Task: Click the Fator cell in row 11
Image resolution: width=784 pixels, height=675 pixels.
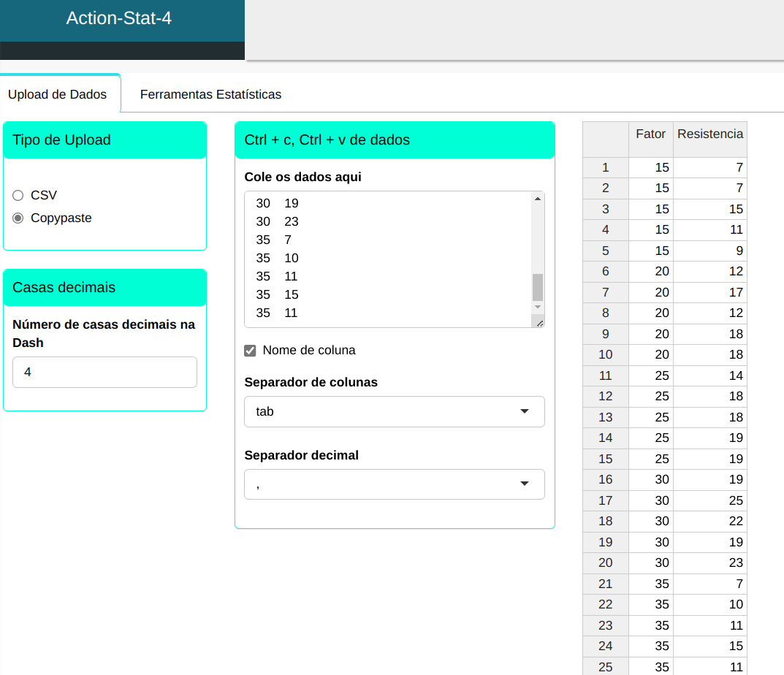Action: [650, 375]
